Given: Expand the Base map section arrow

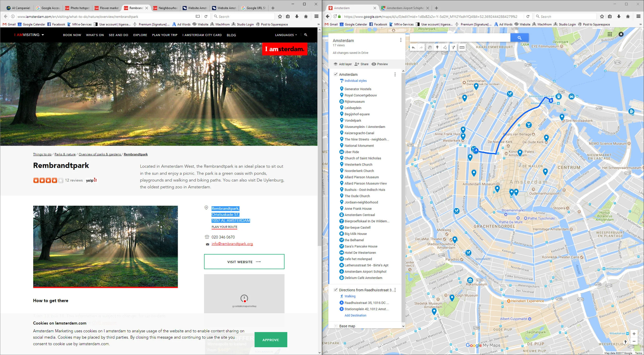Looking at the screenshot, I should pos(336,326).
